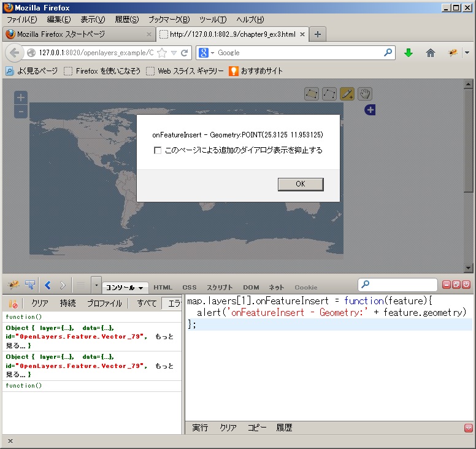Click 実行 to run the command

tap(200, 428)
